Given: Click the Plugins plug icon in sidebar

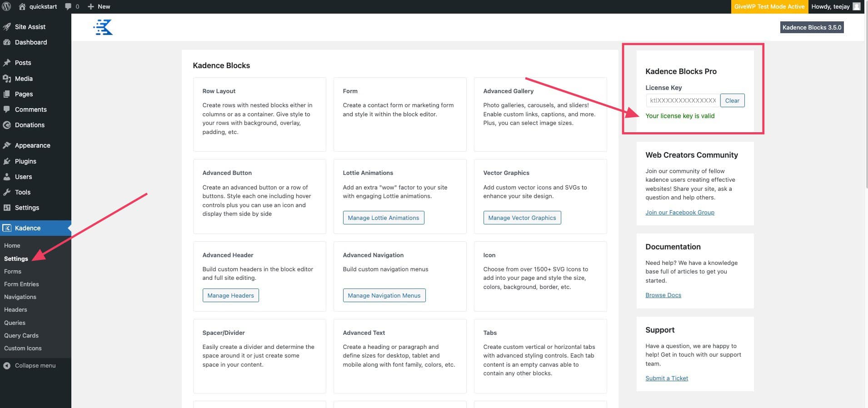Looking at the screenshot, I should 7,161.
